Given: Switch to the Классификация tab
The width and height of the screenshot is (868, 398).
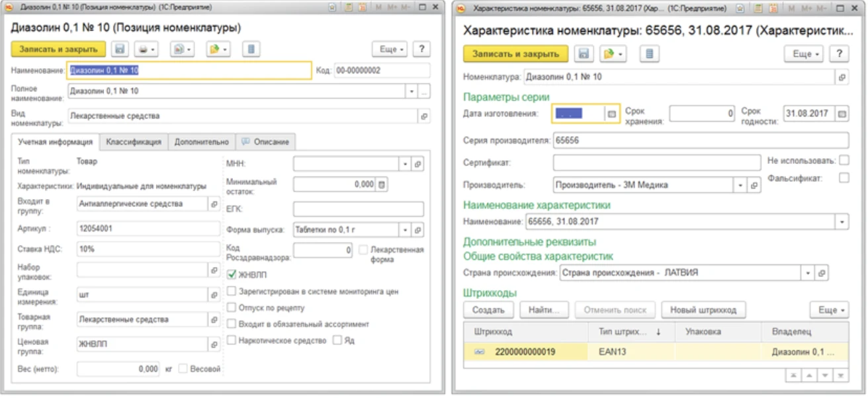Looking at the screenshot, I should coord(135,140).
